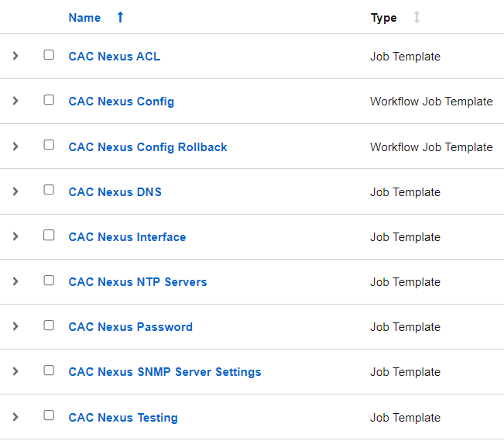Viewport: 504px width, 441px height.
Task: Check the CAC Nexus SNMP Server Settings checkbox
Action: (49, 370)
